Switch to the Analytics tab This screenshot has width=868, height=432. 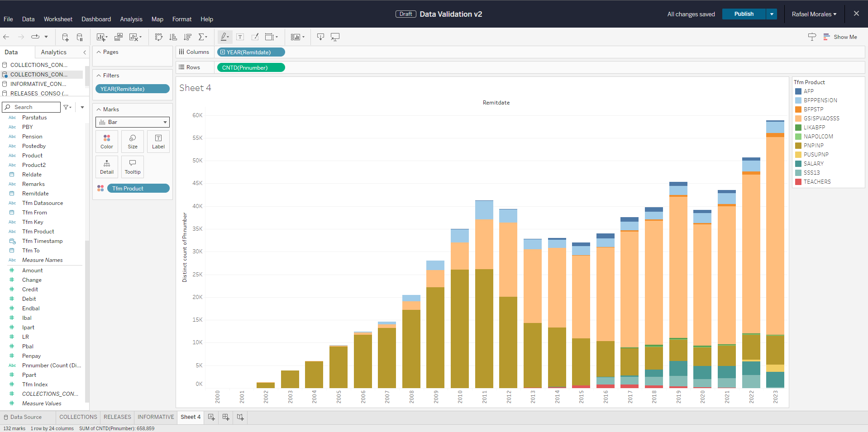click(53, 52)
